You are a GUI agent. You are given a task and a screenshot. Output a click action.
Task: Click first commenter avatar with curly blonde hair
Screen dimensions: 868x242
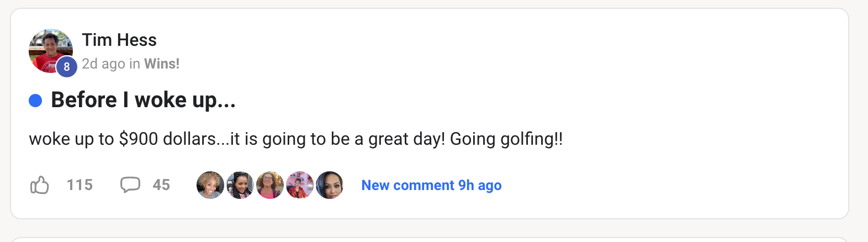(210, 185)
